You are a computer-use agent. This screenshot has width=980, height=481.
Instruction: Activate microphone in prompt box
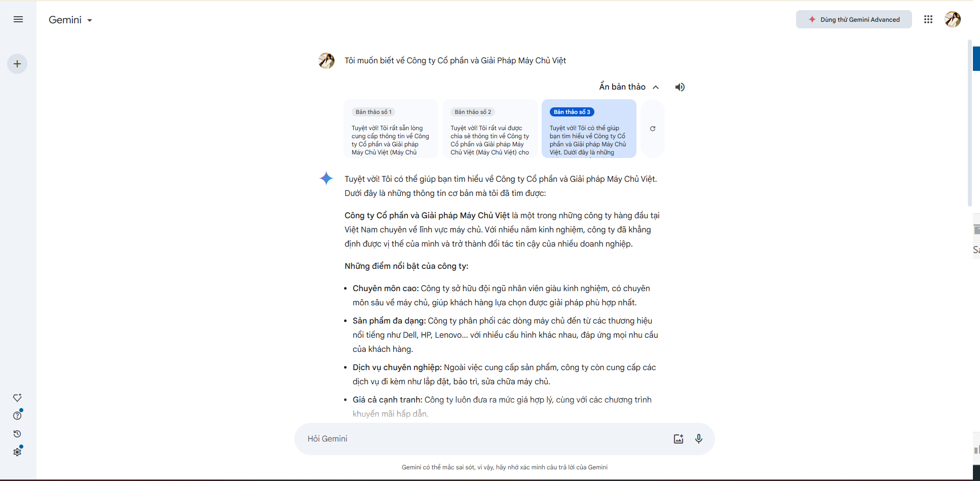pyautogui.click(x=699, y=439)
